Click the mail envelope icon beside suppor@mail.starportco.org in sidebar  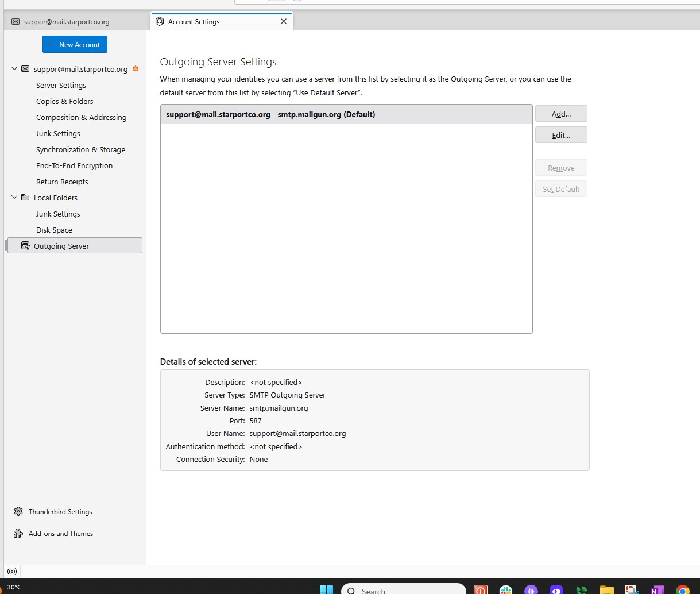(x=25, y=69)
